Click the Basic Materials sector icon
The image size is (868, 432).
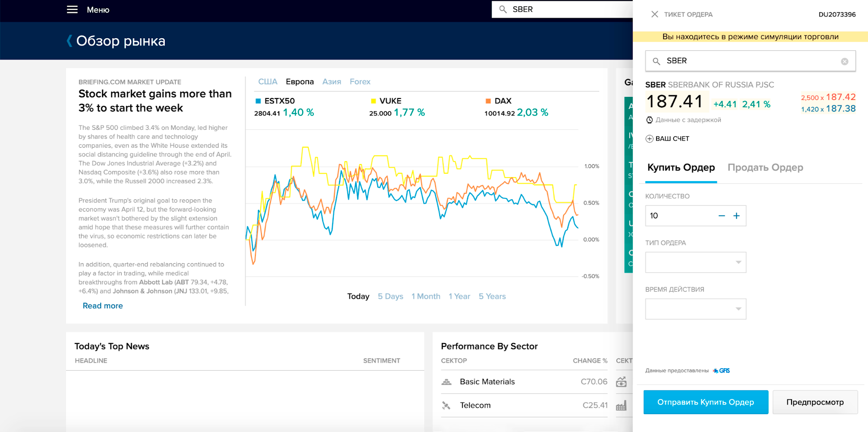click(446, 382)
